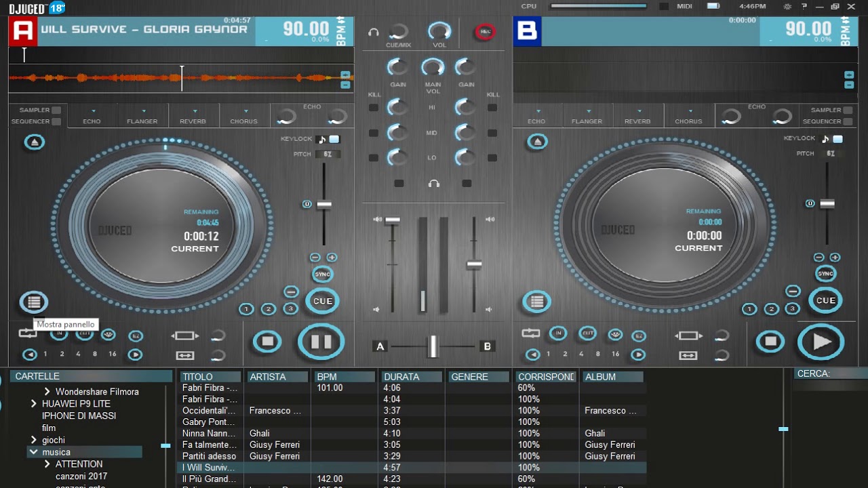Viewport: 868px width, 488px height.
Task: Start playback on deck B
Action: (x=821, y=342)
